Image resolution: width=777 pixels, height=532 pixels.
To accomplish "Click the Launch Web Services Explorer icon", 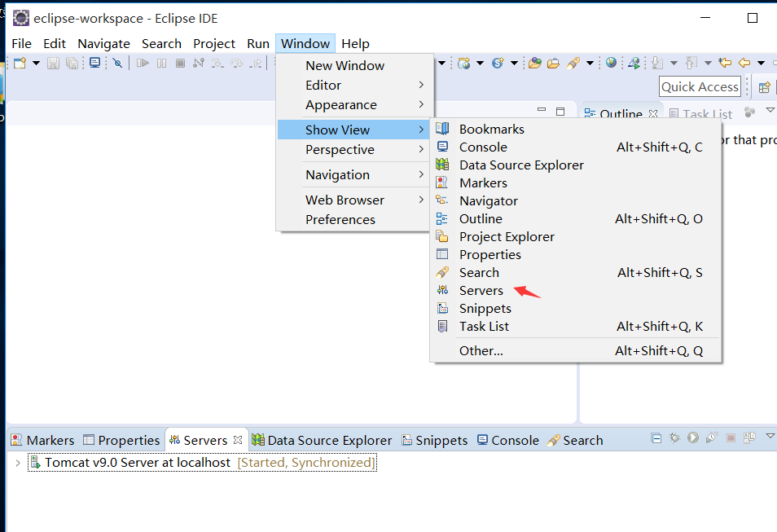I will (x=634, y=63).
